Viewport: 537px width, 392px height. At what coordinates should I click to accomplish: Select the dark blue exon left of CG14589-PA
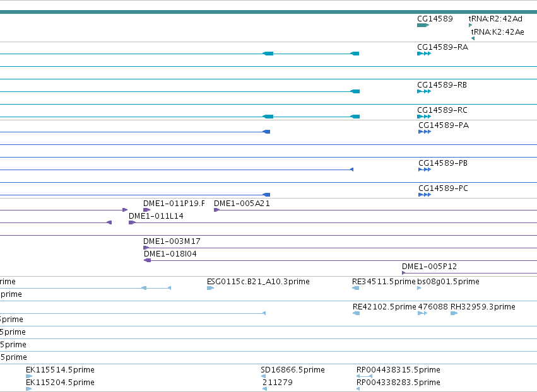coord(266,132)
